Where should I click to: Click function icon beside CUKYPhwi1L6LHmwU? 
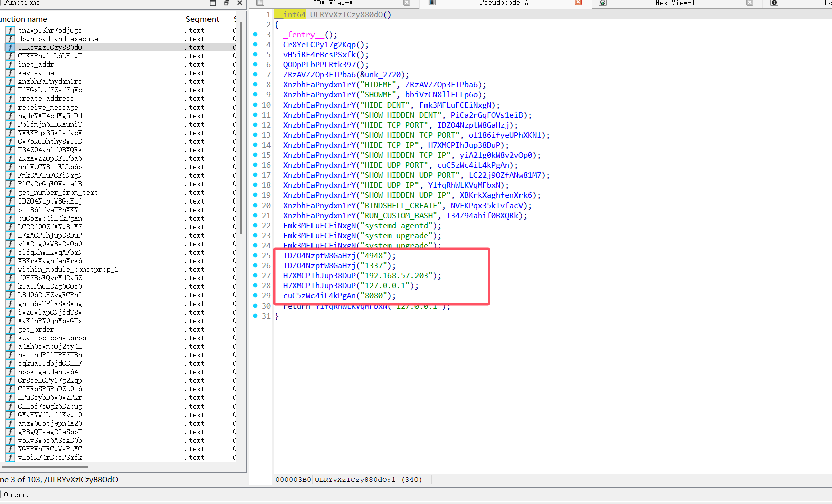tap(10, 56)
